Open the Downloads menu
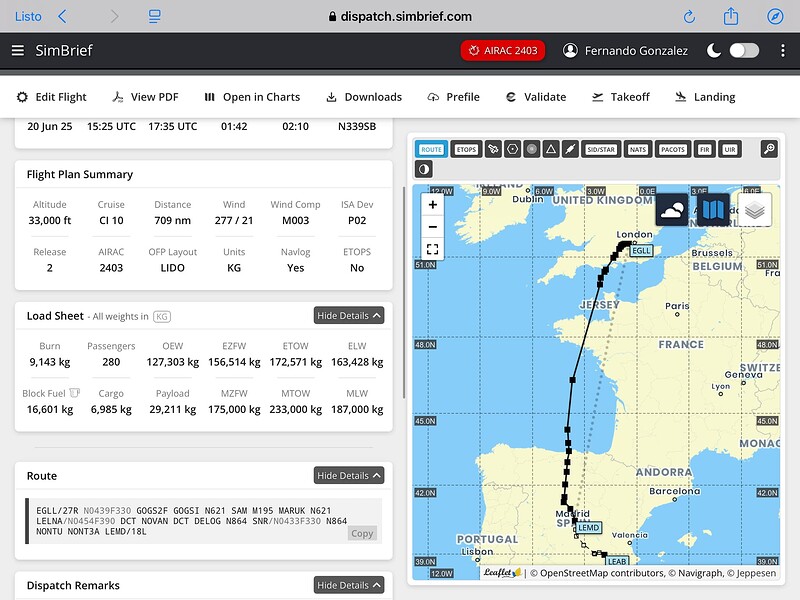 364,97
